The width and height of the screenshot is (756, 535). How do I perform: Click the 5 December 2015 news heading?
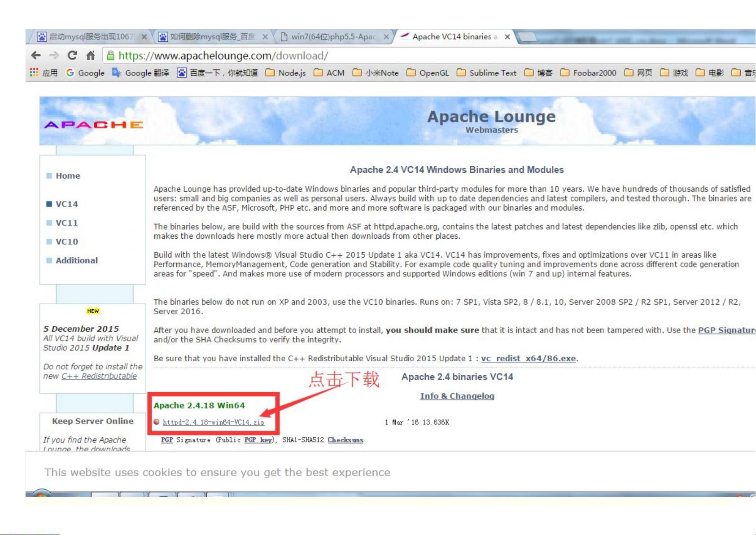tap(81, 329)
